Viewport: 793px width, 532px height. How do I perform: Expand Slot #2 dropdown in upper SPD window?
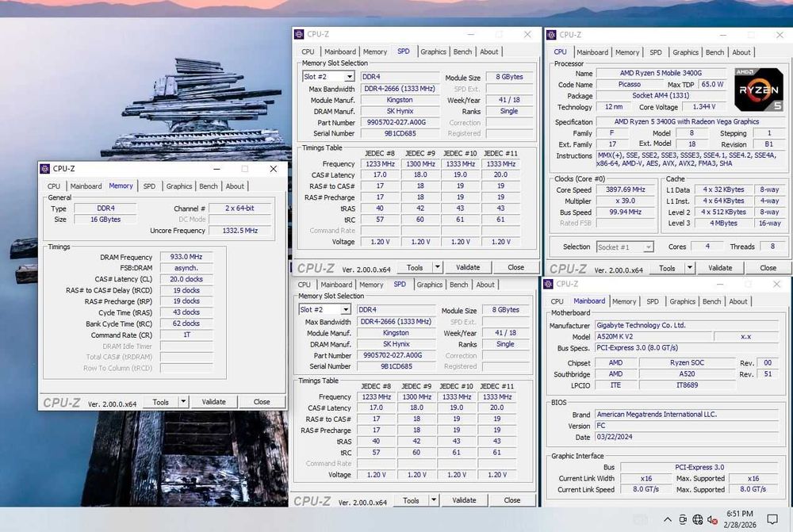[349, 77]
